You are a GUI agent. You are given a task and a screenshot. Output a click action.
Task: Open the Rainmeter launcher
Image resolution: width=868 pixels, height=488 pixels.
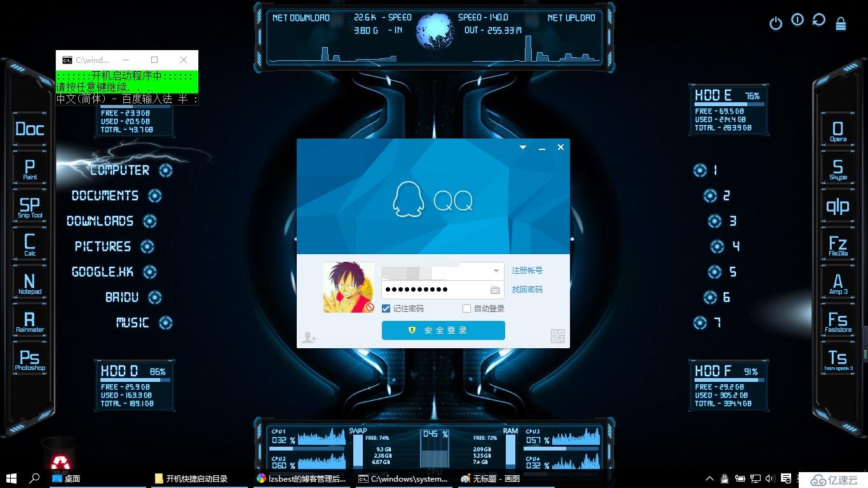point(30,321)
